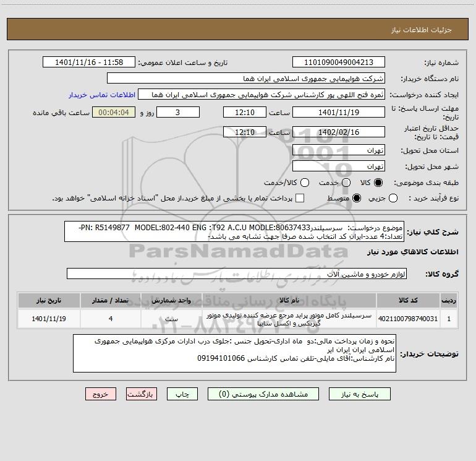Click the price validity time 12:10 field
This screenshot has height=461, width=476.
[x=245, y=132]
